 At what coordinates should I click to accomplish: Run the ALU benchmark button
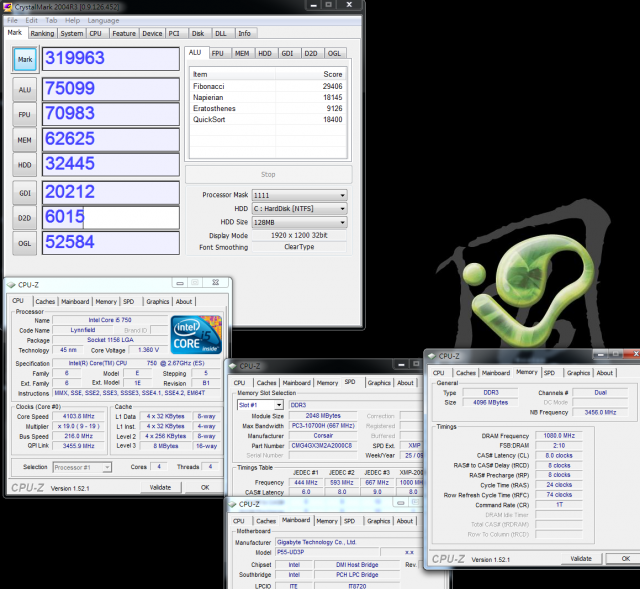(x=24, y=90)
